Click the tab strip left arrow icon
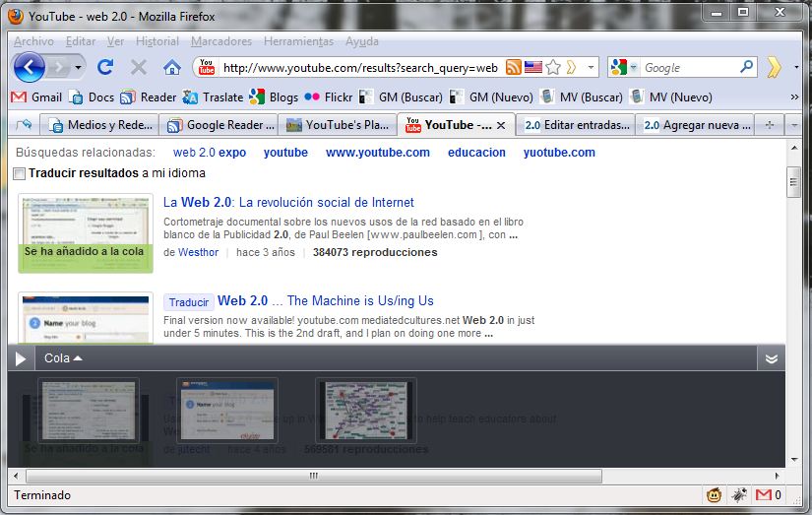Image resolution: width=812 pixels, height=515 pixels. click(24, 125)
